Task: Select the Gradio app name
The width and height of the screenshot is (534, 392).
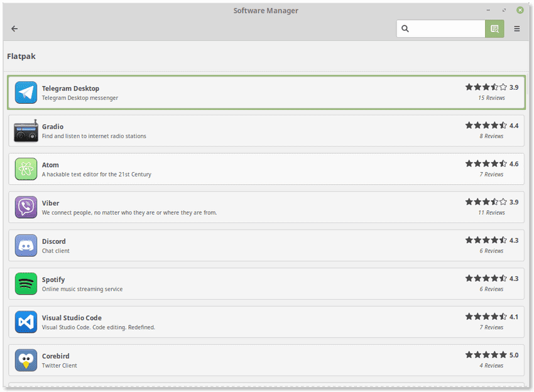Action: [53, 127]
